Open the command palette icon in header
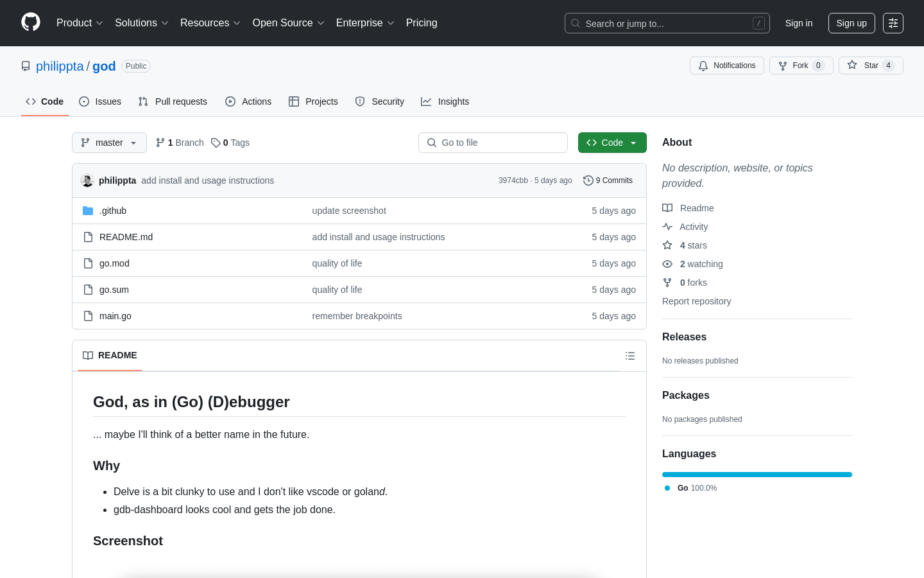This screenshot has width=924, height=578. (x=893, y=23)
